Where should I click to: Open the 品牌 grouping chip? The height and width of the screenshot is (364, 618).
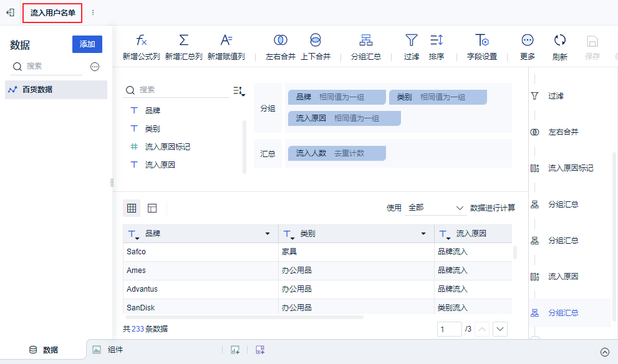point(337,97)
